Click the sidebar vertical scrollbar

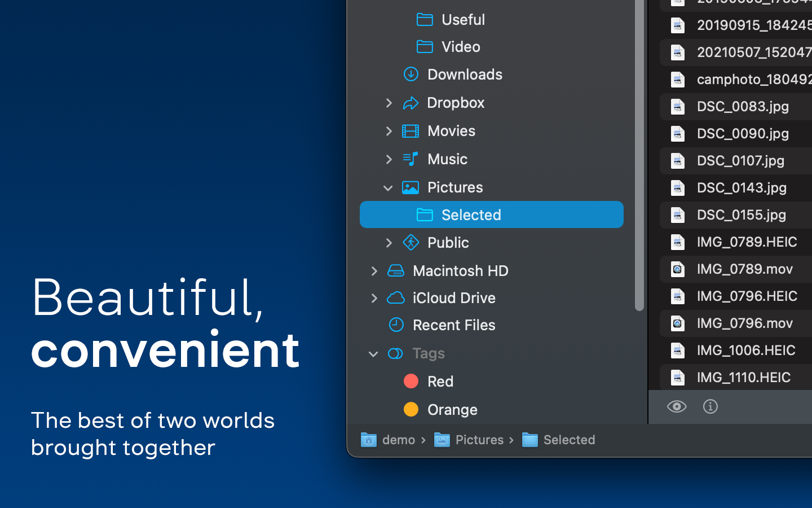pyautogui.click(x=639, y=155)
